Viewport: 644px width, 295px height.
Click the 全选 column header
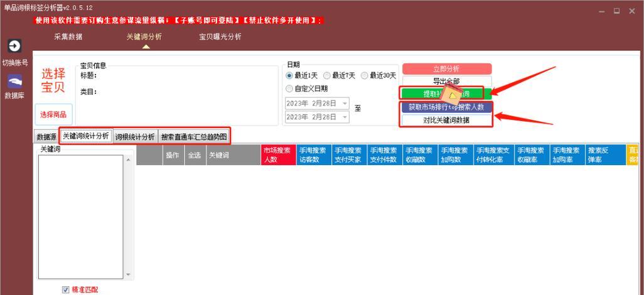195,155
